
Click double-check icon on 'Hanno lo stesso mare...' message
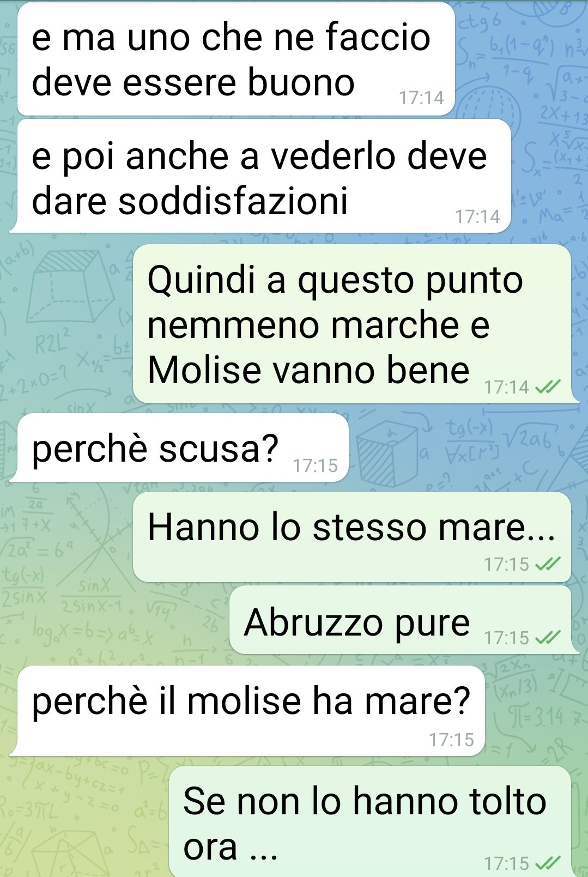(548, 564)
